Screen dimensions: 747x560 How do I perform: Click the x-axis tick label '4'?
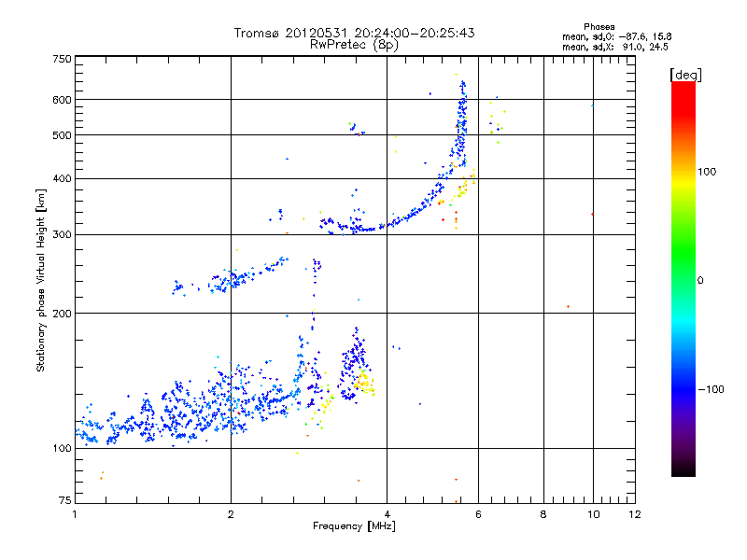click(387, 514)
